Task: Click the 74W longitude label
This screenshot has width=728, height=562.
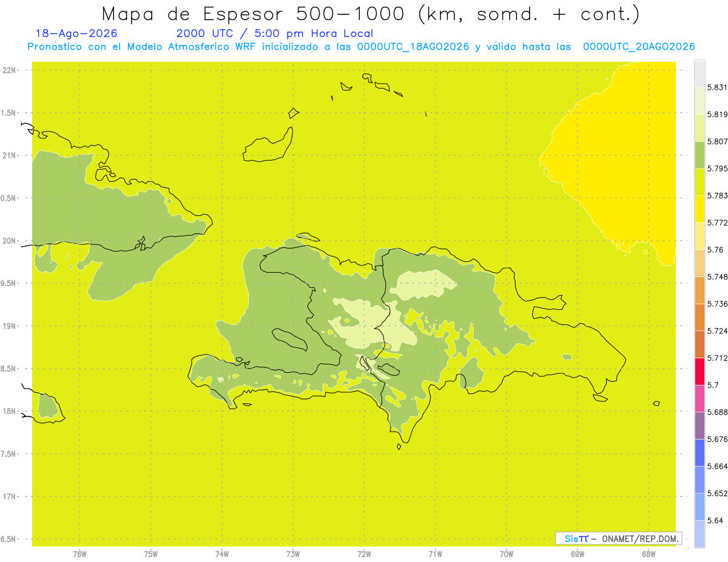Action: (x=221, y=554)
